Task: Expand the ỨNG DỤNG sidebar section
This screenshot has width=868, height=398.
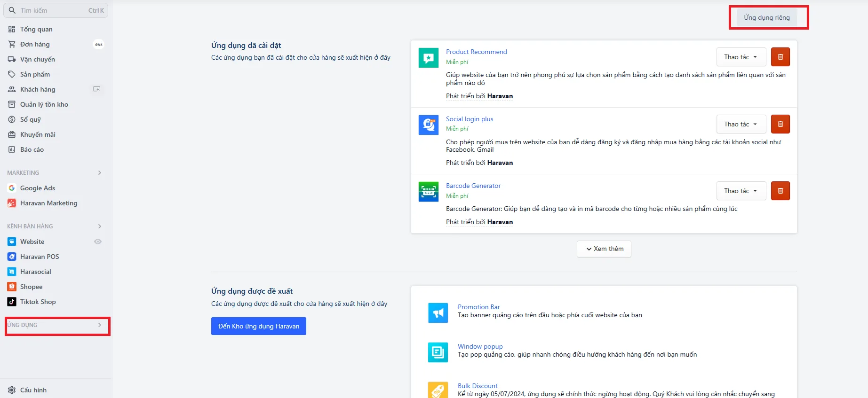Action: pyautogui.click(x=57, y=325)
